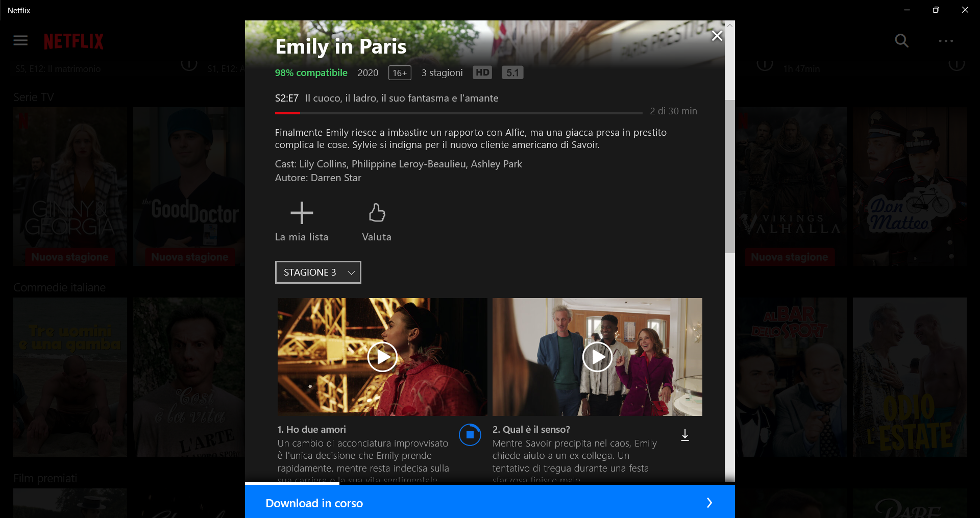Close the Emily in Paris details overlay
This screenshot has width=980, height=518.
[x=717, y=36]
